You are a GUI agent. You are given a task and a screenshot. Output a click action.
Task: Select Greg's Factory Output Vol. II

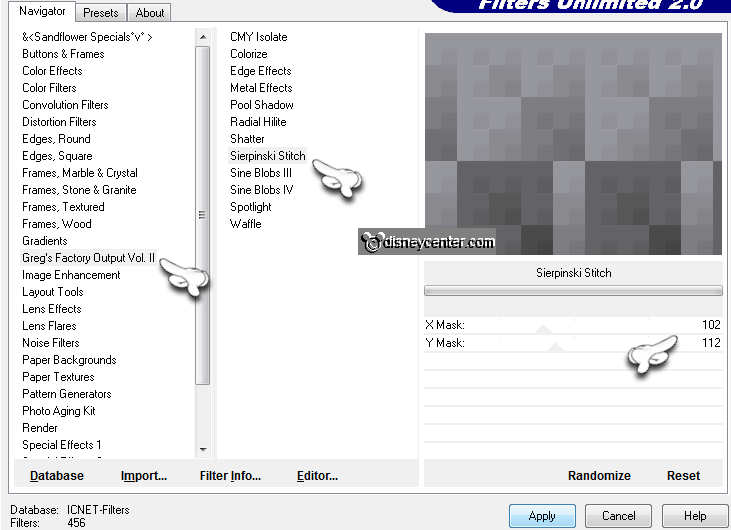click(x=88, y=258)
